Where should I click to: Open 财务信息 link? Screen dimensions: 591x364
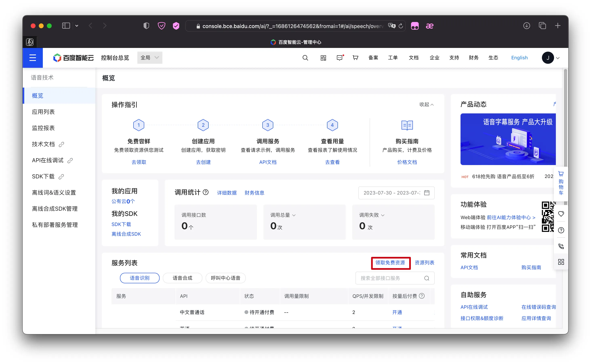point(254,193)
